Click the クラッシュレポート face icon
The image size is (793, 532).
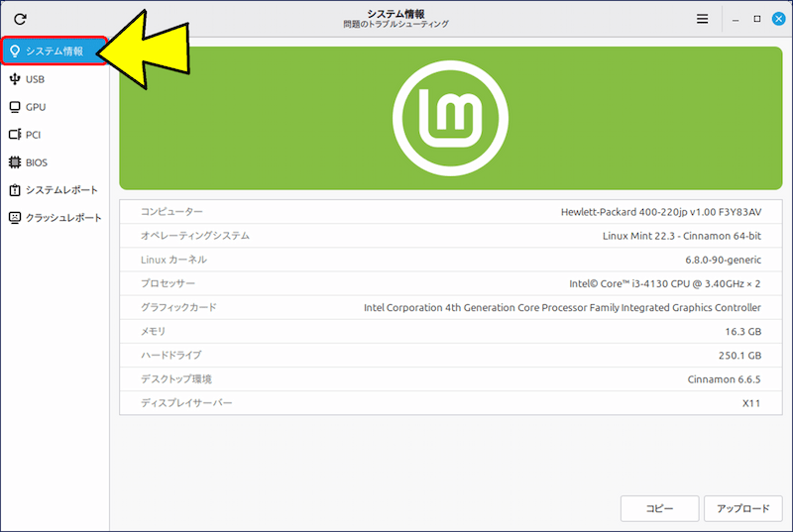click(x=15, y=218)
